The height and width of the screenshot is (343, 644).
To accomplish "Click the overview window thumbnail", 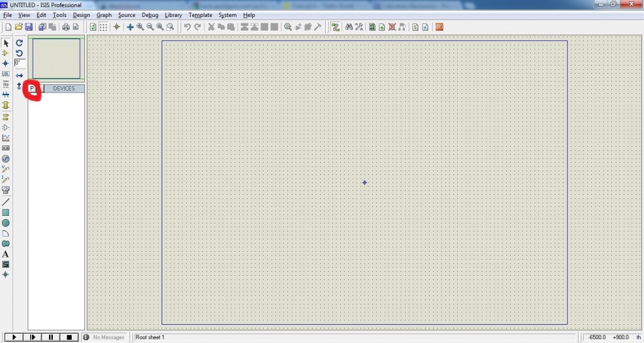I will click(x=57, y=59).
